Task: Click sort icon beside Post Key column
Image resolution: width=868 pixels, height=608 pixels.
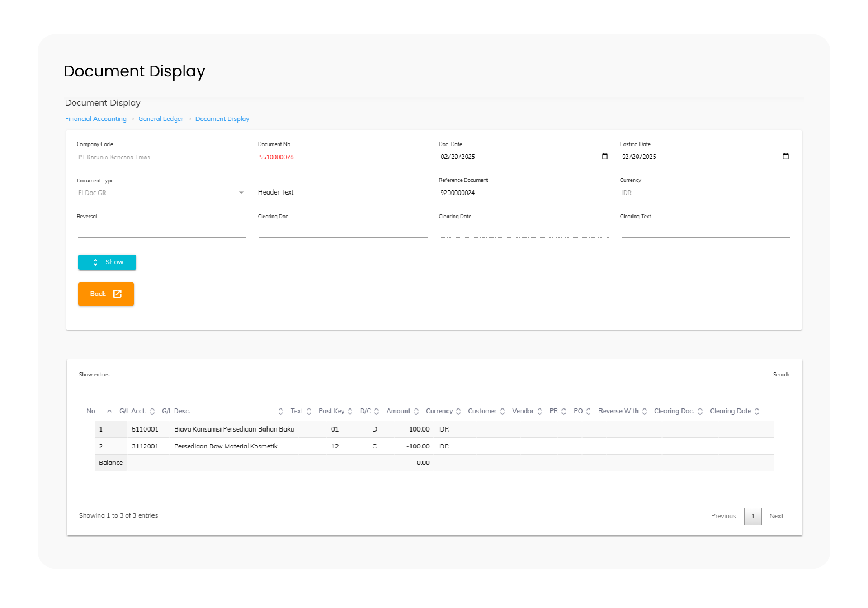Action: click(350, 411)
